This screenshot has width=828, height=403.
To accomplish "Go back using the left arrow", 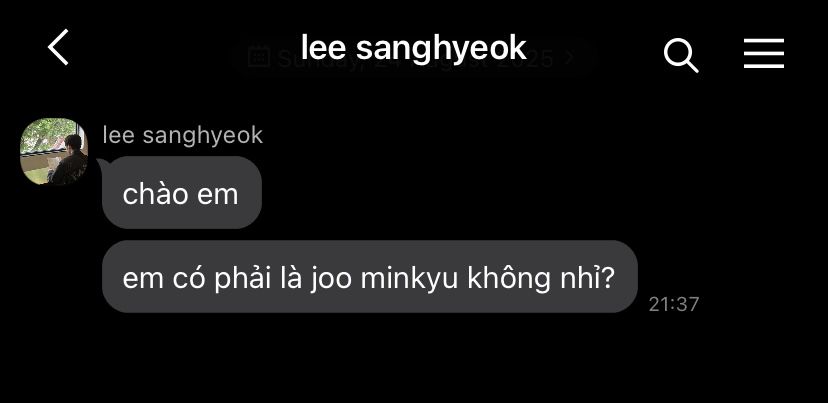I will coord(58,47).
